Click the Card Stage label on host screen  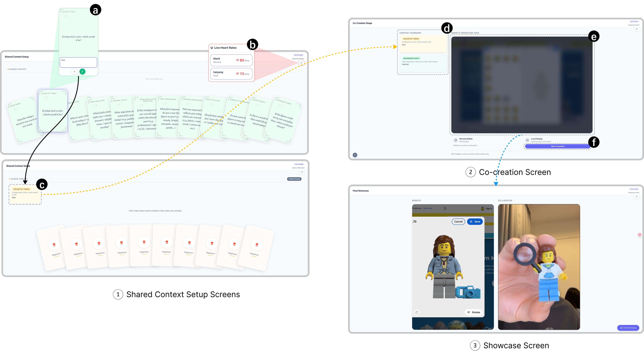(298, 55)
